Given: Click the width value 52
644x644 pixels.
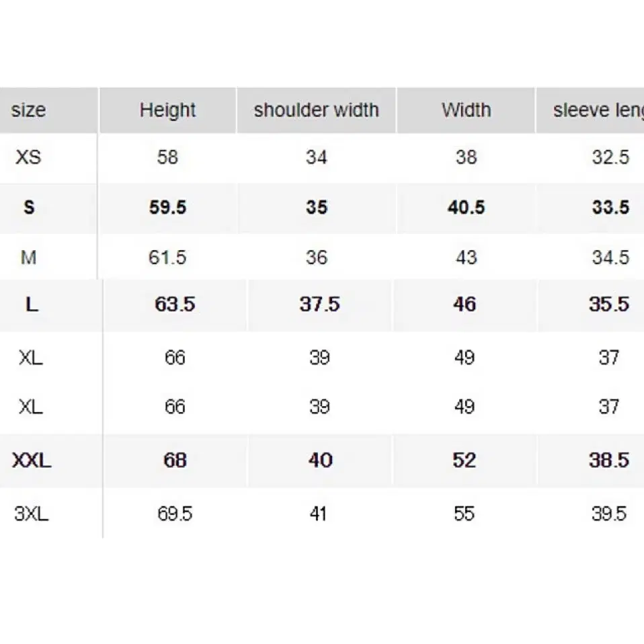Looking at the screenshot, I should click(464, 460).
